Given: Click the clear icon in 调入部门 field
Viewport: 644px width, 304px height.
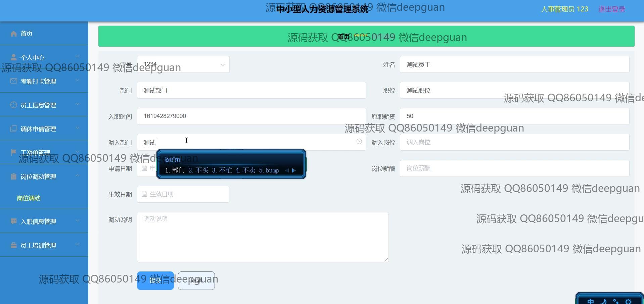Looking at the screenshot, I should pos(359,142).
